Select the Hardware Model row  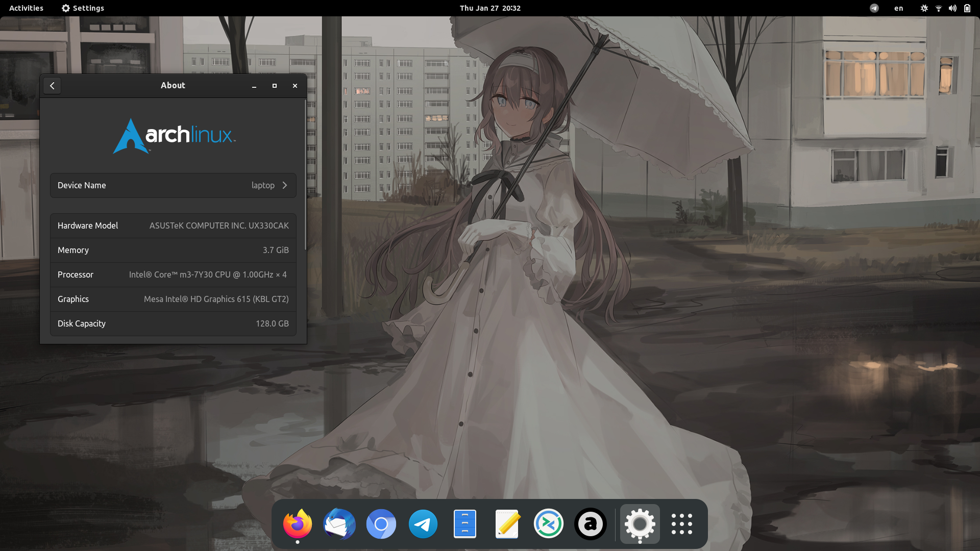(173, 226)
